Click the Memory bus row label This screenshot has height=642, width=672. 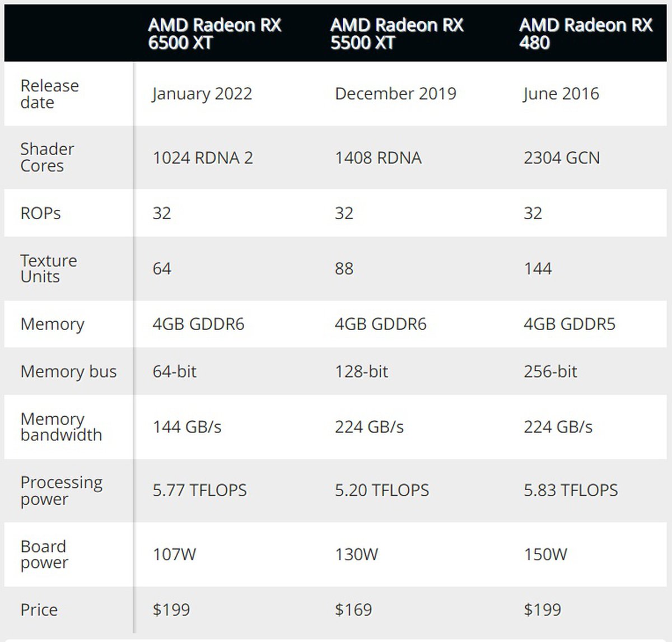pos(68,371)
